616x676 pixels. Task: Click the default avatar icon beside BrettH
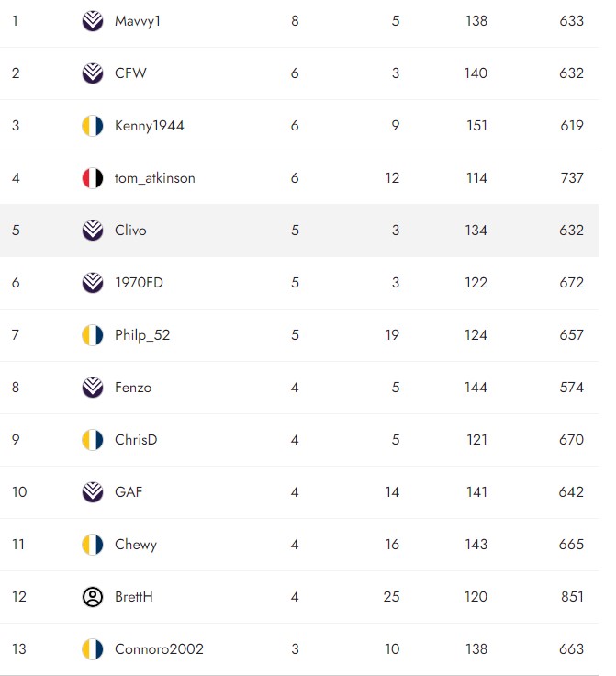[x=92, y=596]
